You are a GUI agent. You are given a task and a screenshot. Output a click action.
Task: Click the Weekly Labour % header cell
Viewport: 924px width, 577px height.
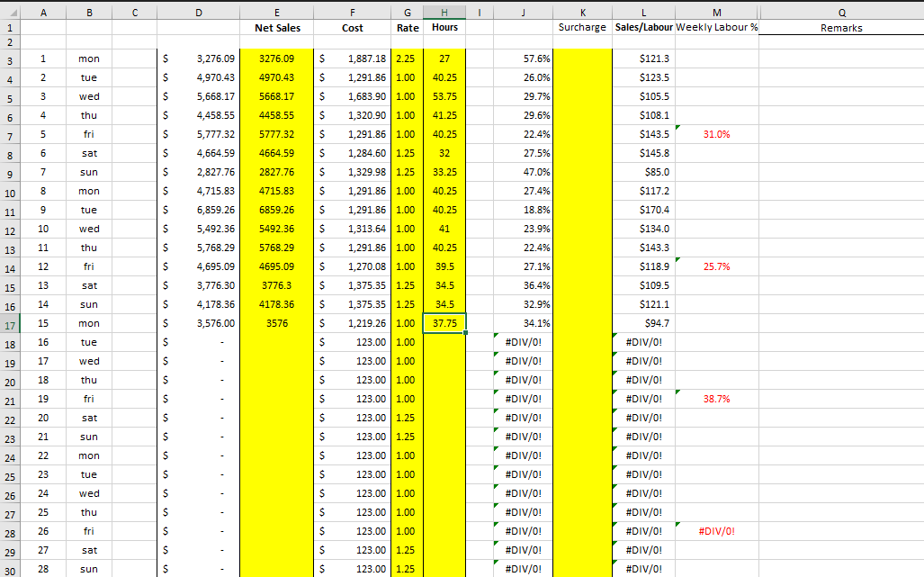(x=716, y=27)
